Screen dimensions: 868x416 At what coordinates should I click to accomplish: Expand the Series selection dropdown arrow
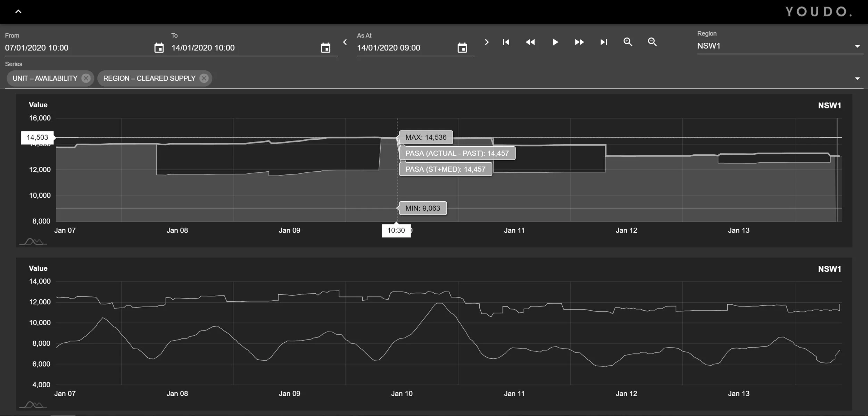pyautogui.click(x=857, y=79)
